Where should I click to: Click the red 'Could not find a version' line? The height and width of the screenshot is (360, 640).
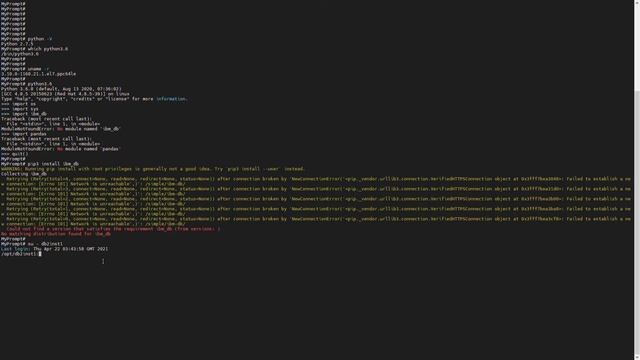point(113,229)
